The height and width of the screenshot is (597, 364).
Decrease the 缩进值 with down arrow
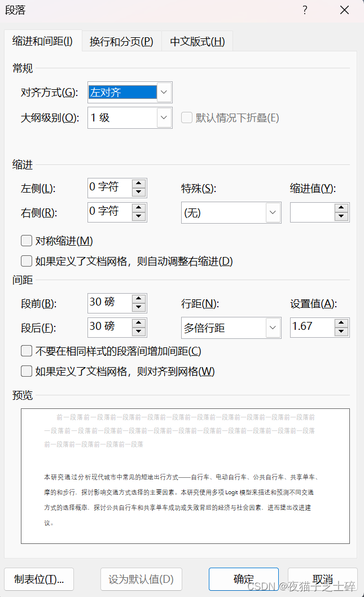tap(341, 217)
